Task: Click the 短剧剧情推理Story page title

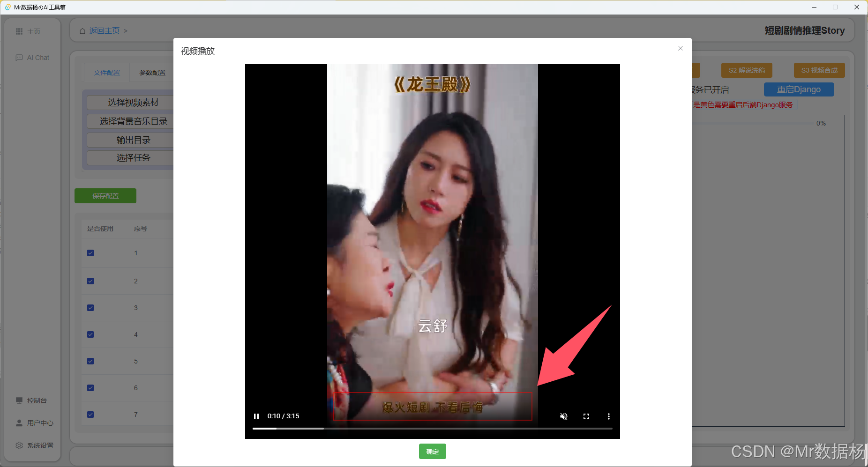Action: [805, 30]
